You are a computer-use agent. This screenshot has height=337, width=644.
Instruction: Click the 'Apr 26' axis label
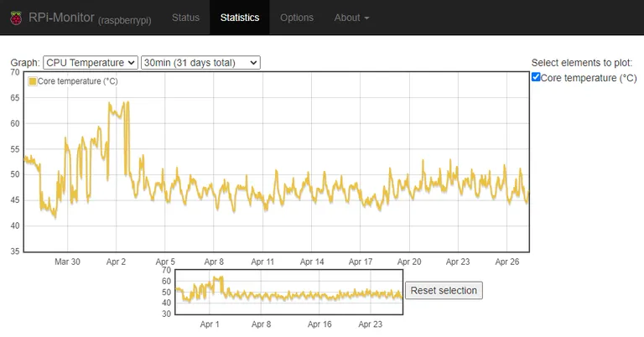click(506, 262)
